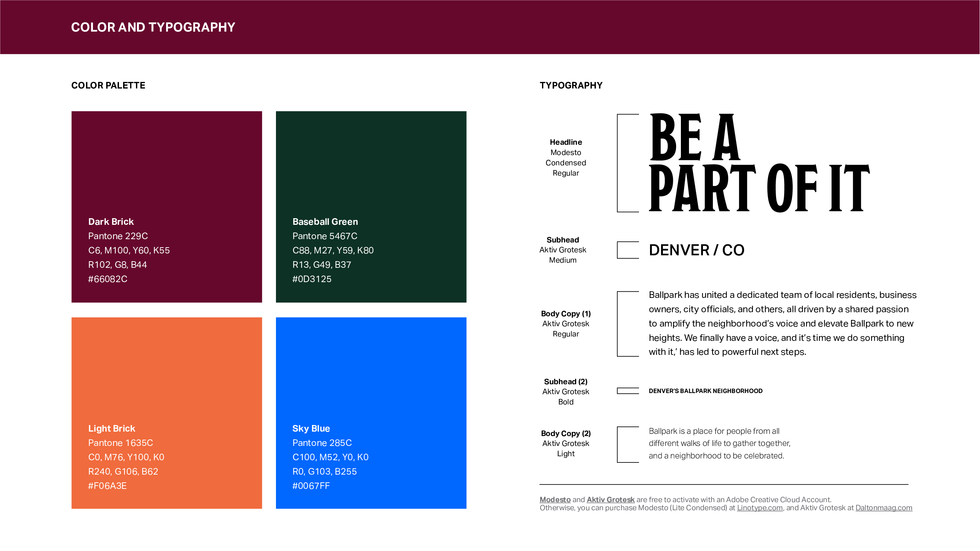Click the hex code #66082C text

click(x=108, y=279)
